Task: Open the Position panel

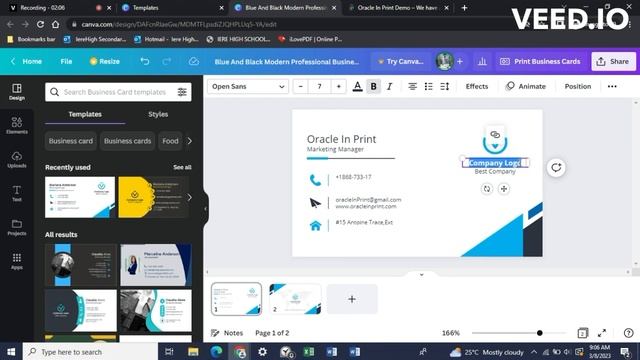Action: (578, 87)
